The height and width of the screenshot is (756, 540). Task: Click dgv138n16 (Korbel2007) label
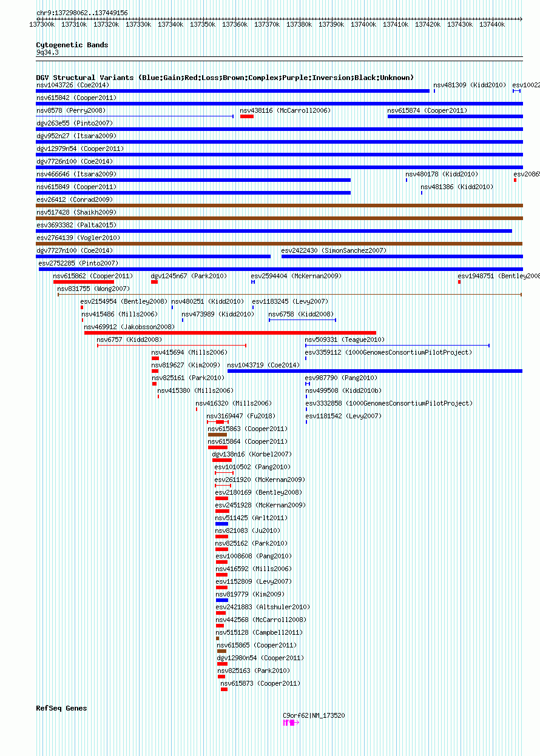pos(252,454)
